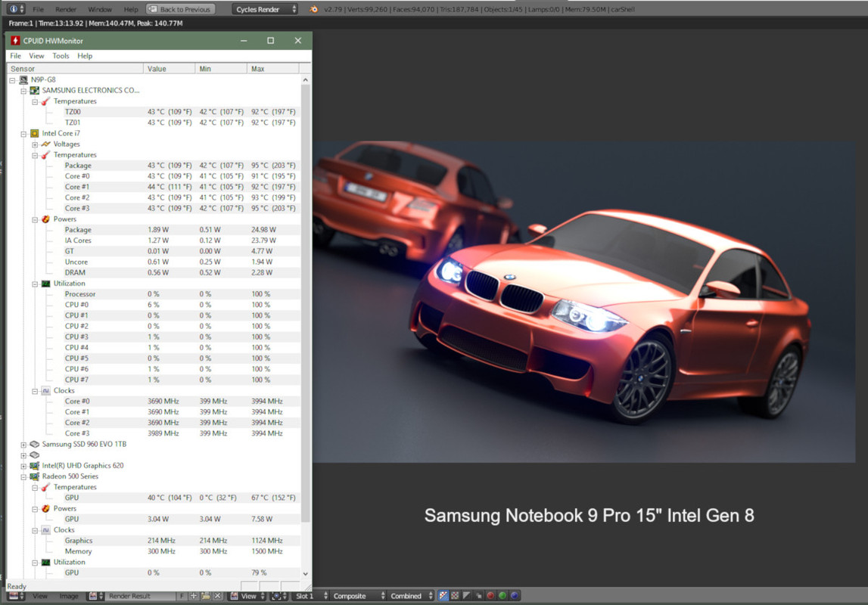The width and height of the screenshot is (868, 605).
Task: Toggle fake user F button
Action: [x=182, y=596]
